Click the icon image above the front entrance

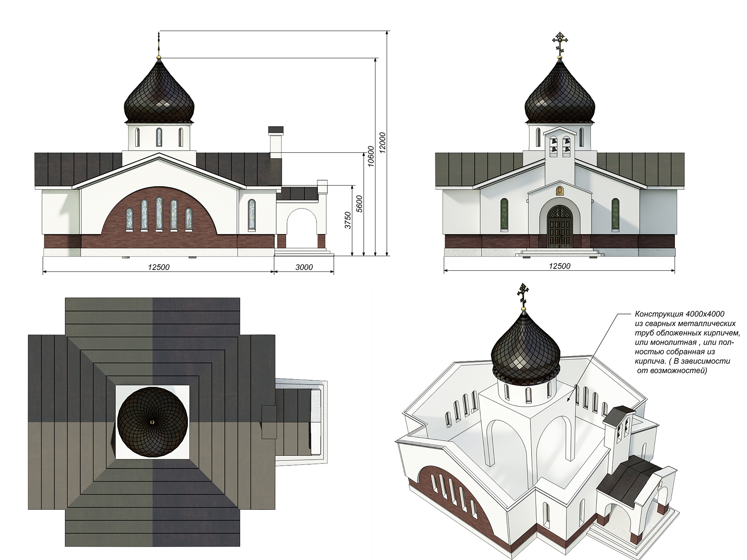[560, 191]
